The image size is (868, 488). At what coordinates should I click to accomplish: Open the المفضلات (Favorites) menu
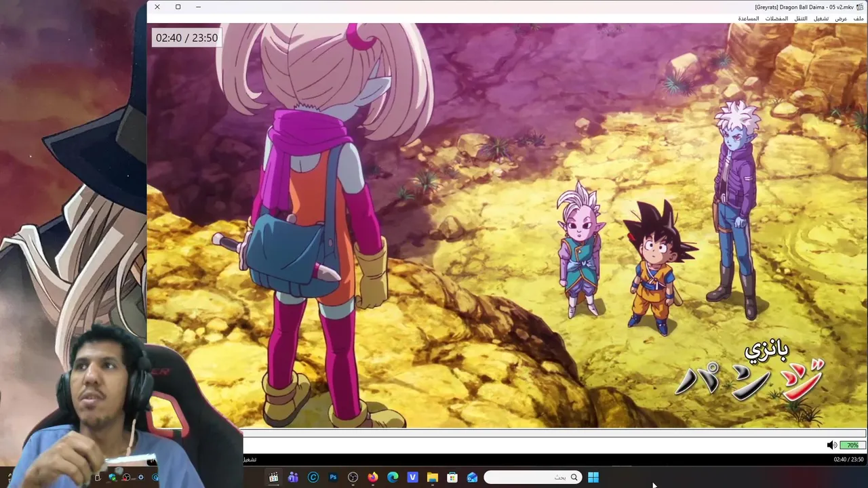click(x=776, y=18)
